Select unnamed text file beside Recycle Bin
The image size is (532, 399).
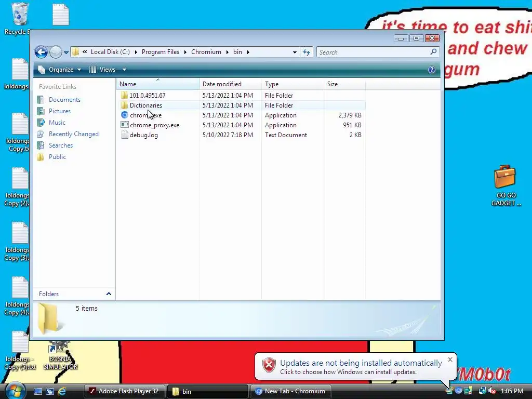pyautogui.click(x=61, y=15)
